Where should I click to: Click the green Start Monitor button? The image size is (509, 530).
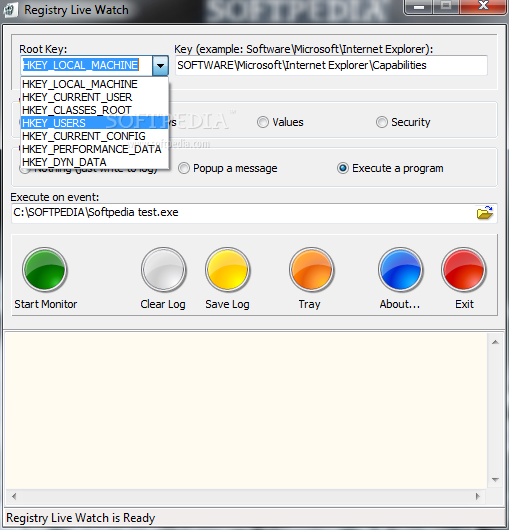click(x=45, y=269)
